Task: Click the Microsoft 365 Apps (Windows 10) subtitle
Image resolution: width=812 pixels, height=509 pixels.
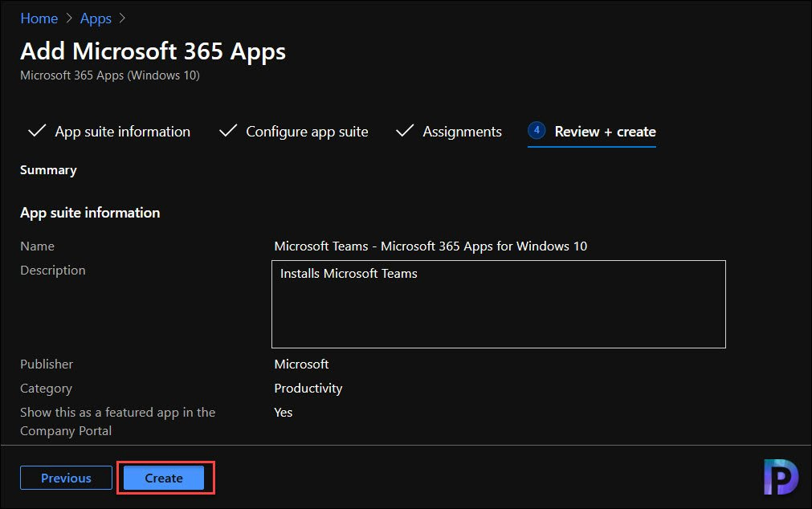Action: tap(110, 75)
